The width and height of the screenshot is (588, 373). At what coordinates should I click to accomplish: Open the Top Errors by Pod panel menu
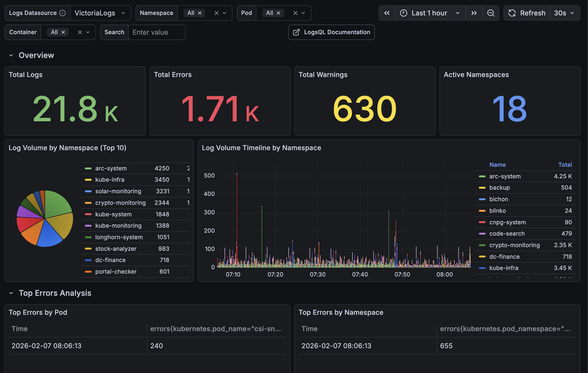38,312
